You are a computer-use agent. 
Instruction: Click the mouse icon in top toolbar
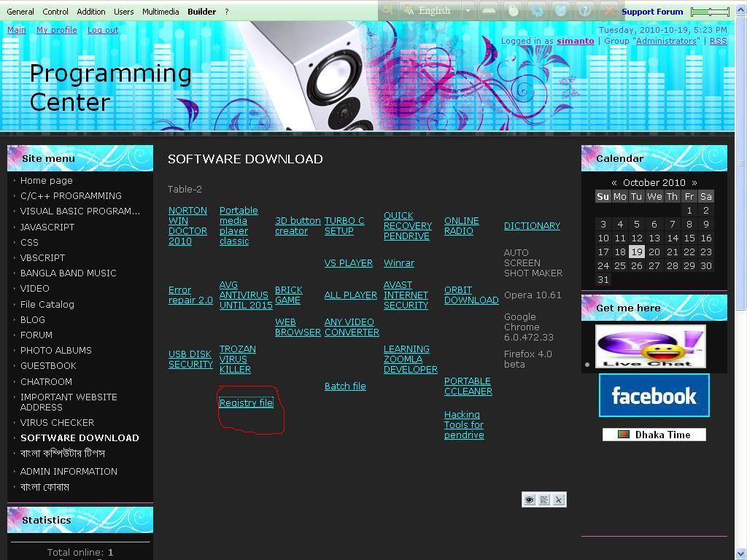513,10
